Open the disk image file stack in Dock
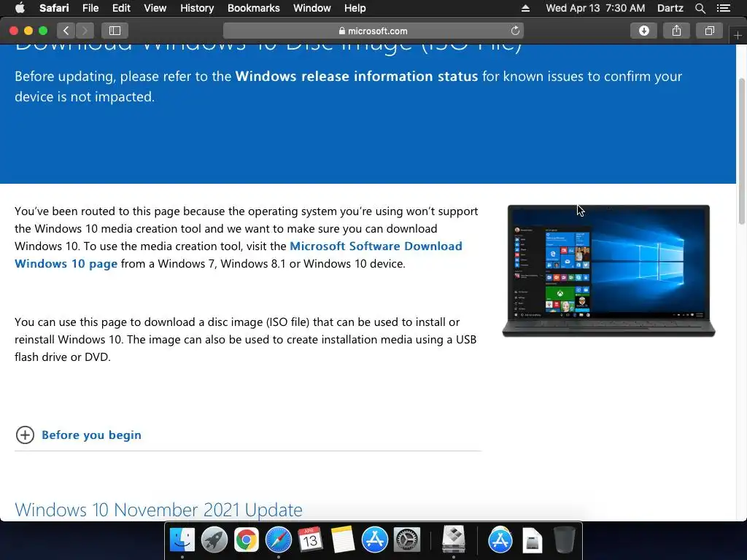 pyautogui.click(x=532, y=540)
